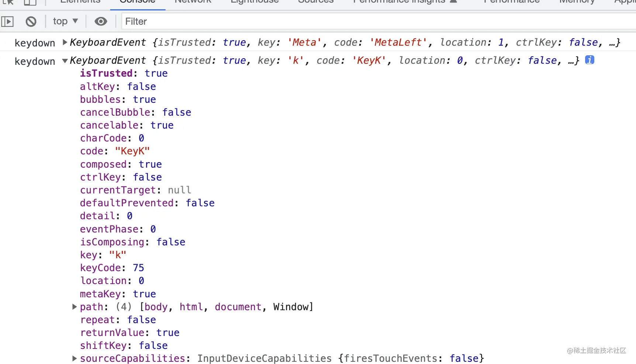Click the code: "KeyK" property
Screen dimensions: 636x364
click(x=115, y=151)
